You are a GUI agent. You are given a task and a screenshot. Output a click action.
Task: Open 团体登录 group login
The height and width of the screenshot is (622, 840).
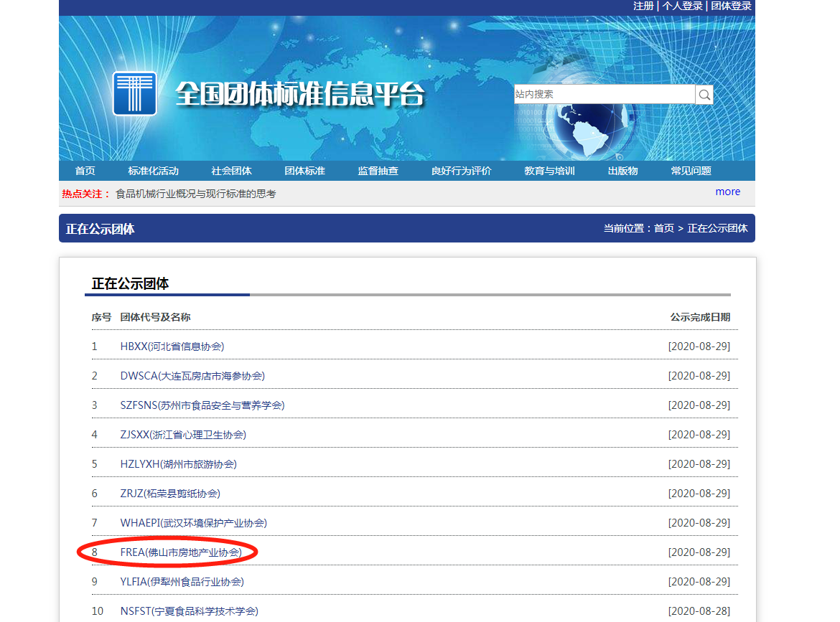click(731, 6)
